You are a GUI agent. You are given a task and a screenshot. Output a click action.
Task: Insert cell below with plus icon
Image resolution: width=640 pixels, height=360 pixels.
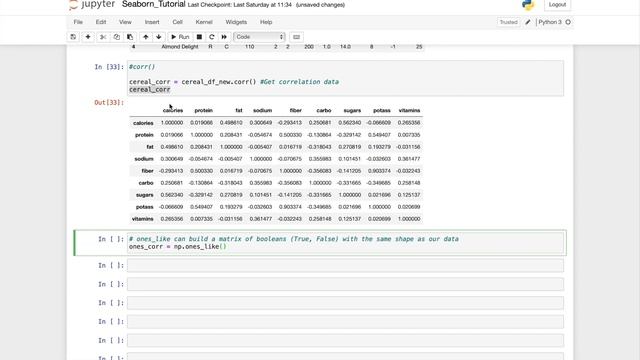coord(88,37)
